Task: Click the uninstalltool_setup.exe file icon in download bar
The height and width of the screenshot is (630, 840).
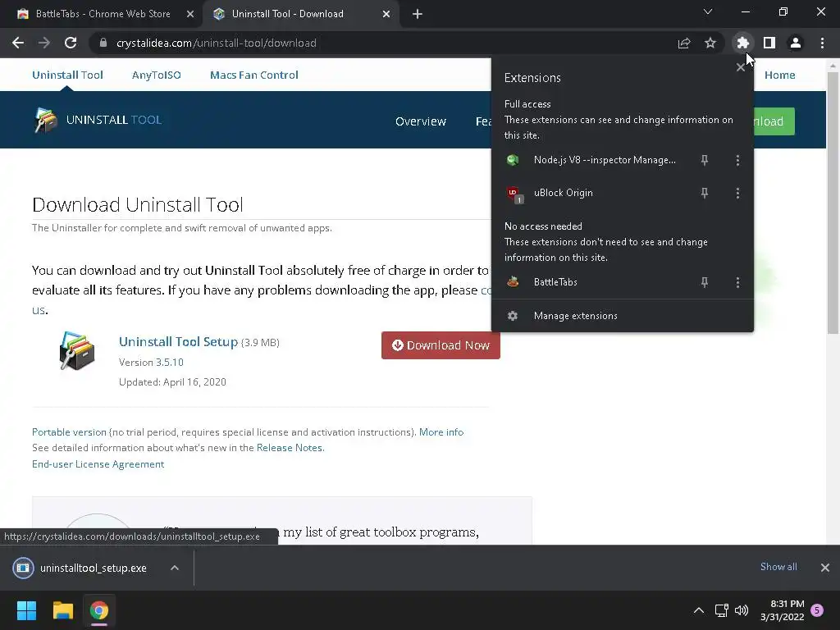Action: [23, 568]
